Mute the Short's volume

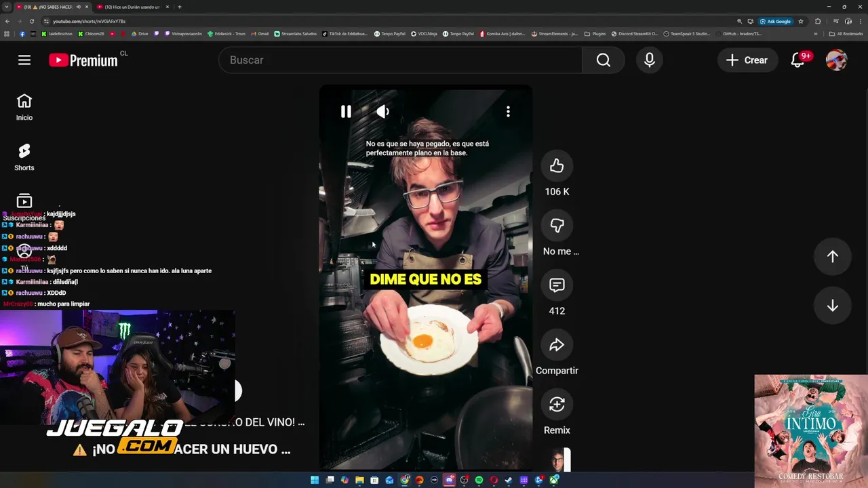383,111
